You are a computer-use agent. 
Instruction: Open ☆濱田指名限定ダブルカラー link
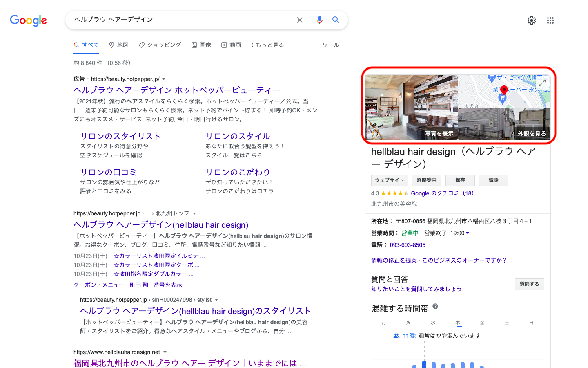[x=153, y=274]
